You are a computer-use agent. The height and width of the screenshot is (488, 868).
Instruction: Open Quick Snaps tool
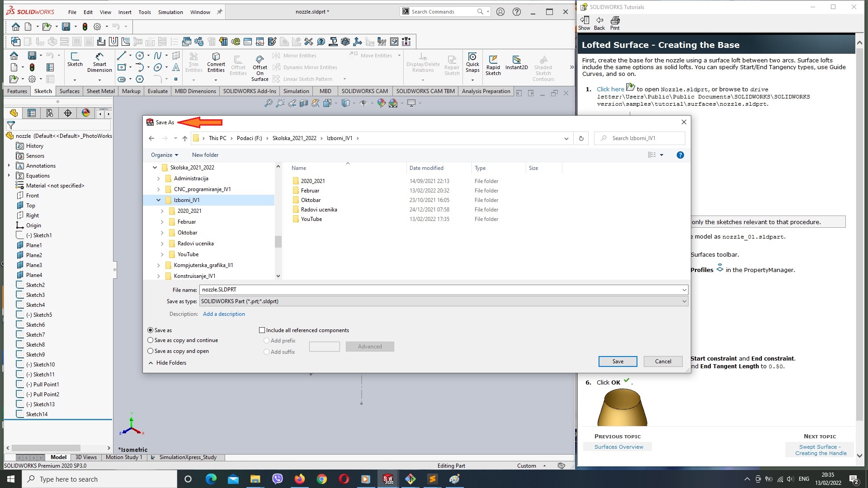tap(472, 62)
